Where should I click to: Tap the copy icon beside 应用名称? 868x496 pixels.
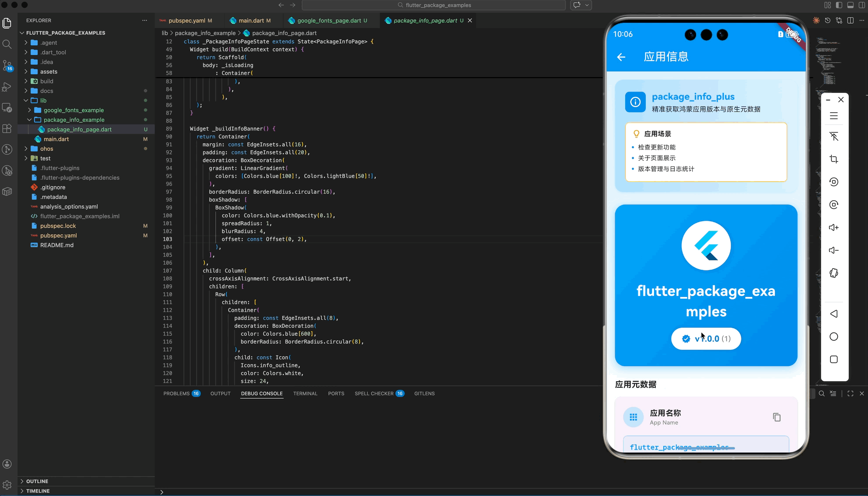(776, 417)
